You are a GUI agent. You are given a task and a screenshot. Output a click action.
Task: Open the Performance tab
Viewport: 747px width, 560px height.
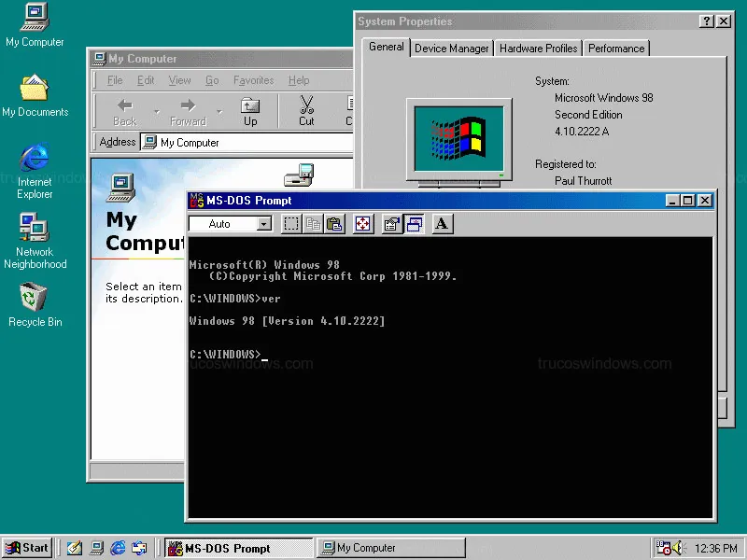pos(615,49)
